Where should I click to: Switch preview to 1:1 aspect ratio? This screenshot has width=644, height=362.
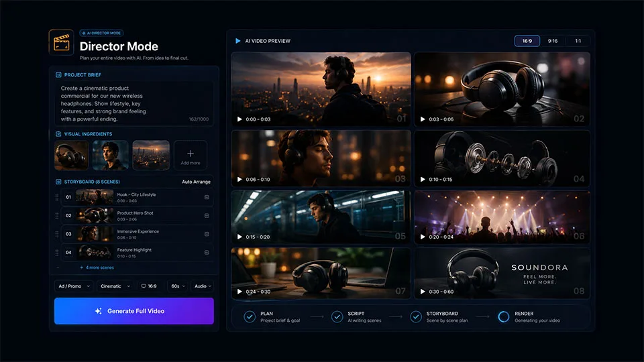pyautogui.click(x=578, y=41)
